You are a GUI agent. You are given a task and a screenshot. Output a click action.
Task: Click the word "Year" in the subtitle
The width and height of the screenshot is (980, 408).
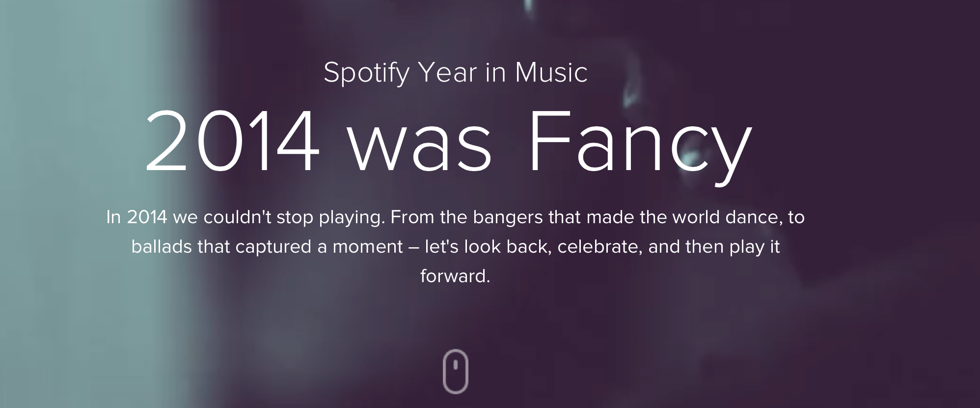click(447, 73)
